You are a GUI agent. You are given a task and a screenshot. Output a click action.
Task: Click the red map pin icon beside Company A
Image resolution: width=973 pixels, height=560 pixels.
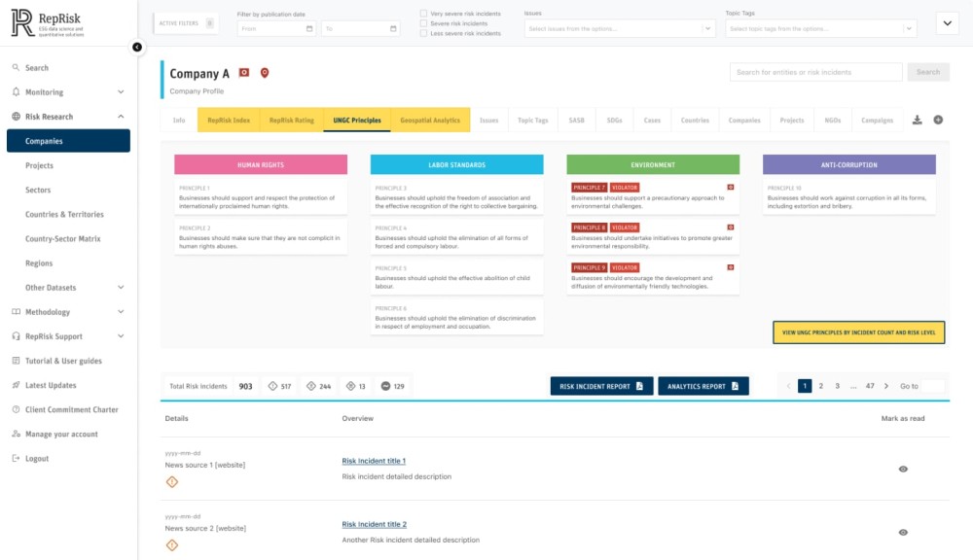click(264, 73)
